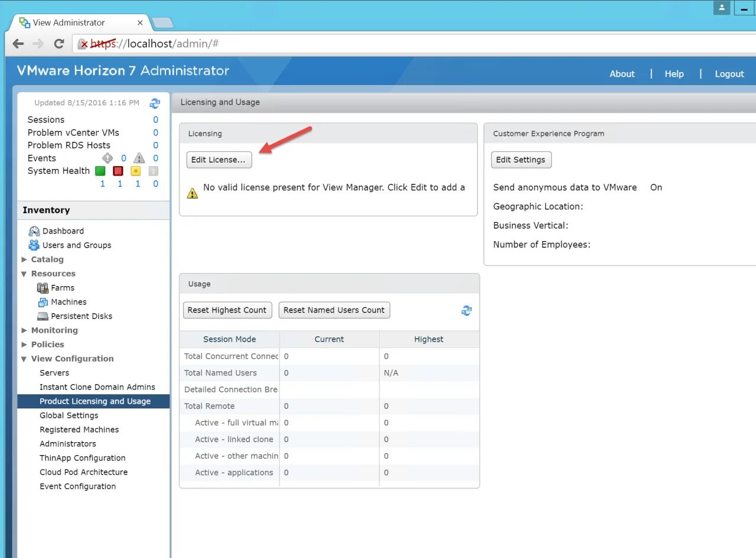
Task: Click the Session Mode column header
Action: click(230, 339)
